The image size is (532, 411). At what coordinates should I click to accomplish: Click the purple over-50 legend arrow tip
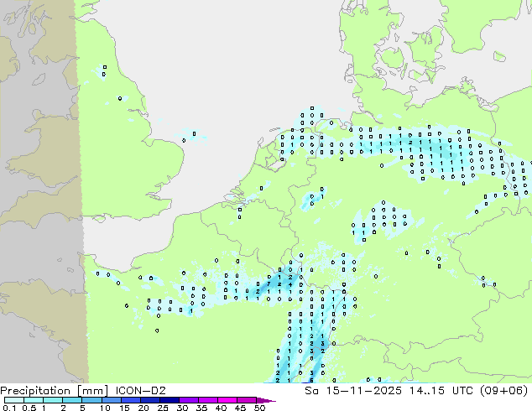266,400
